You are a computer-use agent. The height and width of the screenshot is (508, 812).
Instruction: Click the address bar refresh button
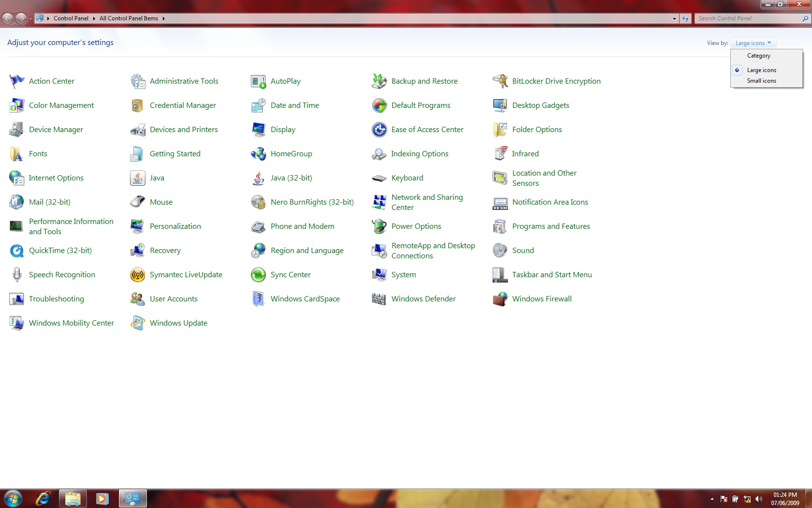(685, 18)
